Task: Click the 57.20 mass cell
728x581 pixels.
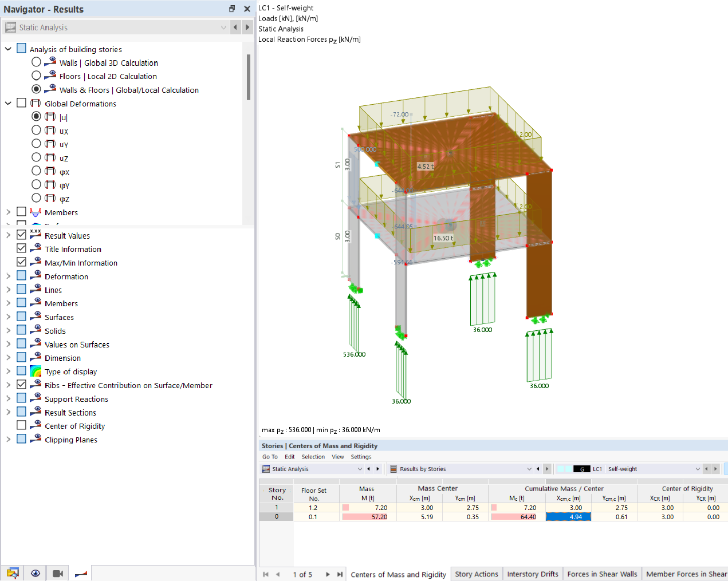Action: (368, 516)
